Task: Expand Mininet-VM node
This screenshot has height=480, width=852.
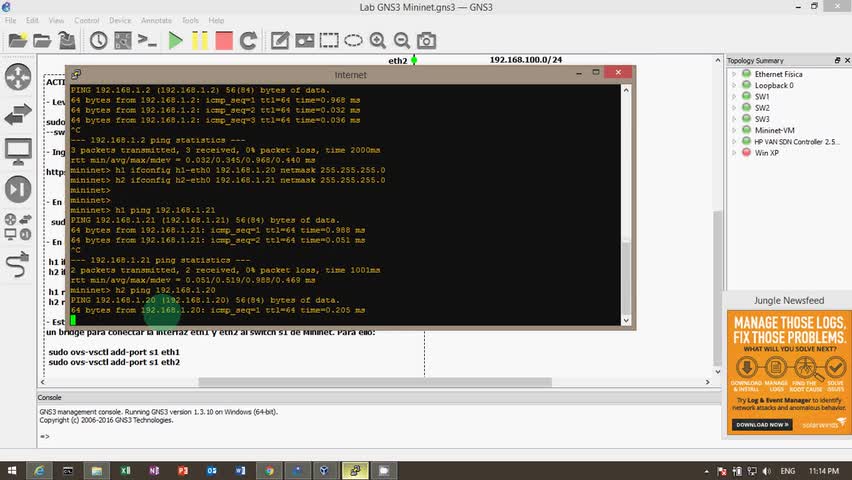Action: 734,130
